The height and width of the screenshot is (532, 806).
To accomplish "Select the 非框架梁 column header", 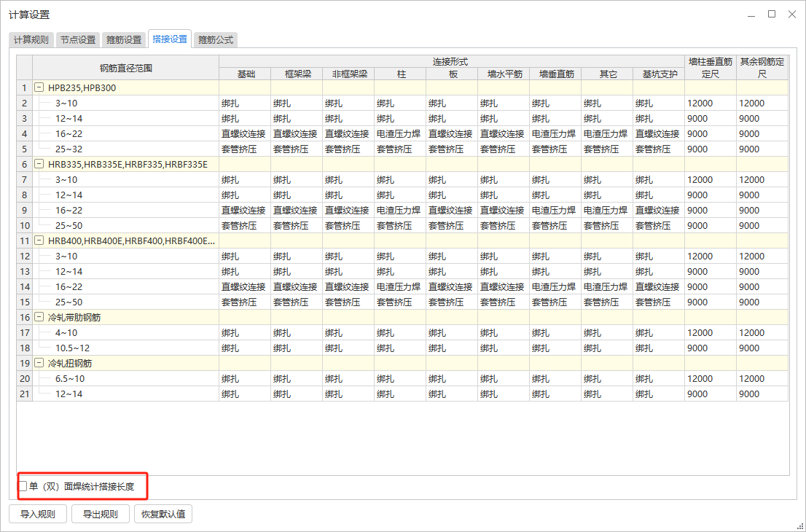I will click(348, 74).
